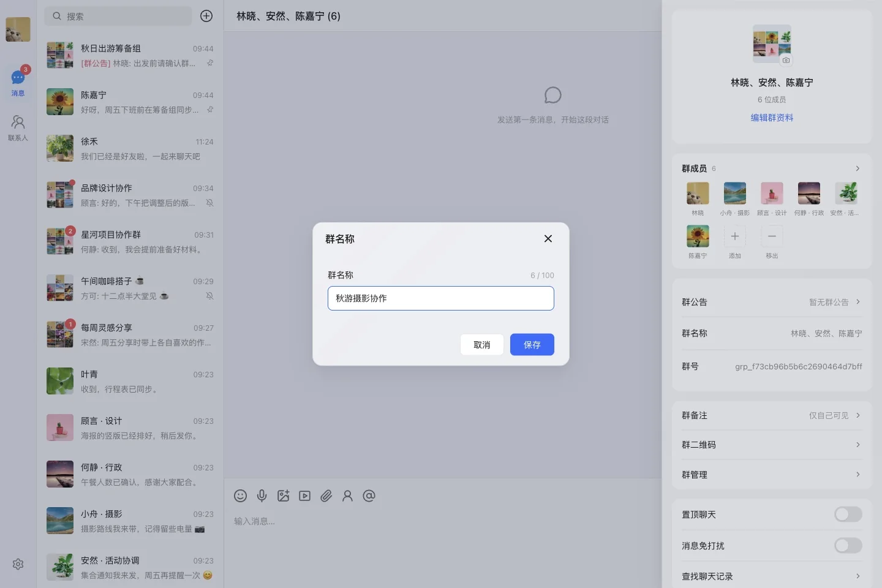
Task: Open settings via the gear icon
Action: tap(18, 564)
